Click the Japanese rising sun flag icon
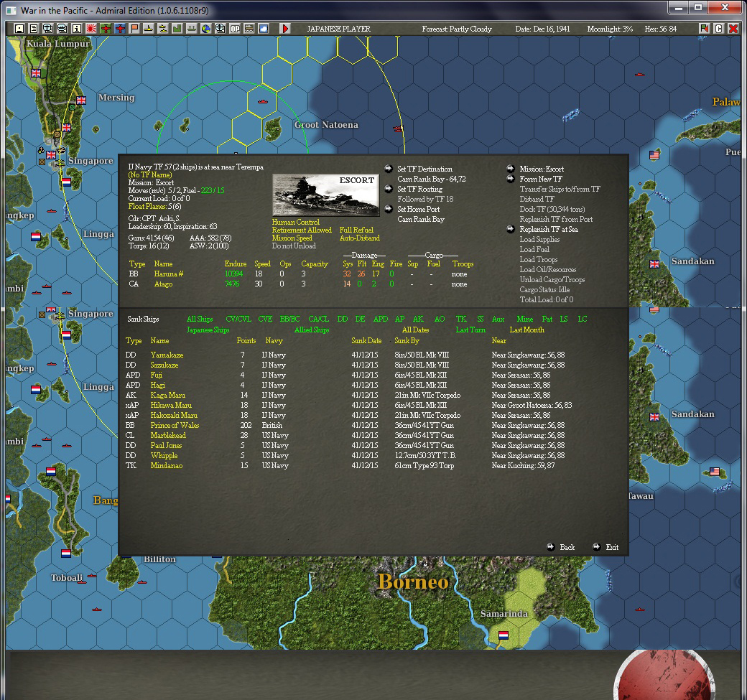747x700 pixels. point(91,29)
